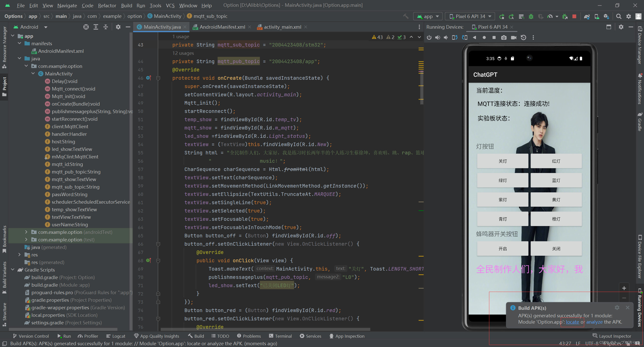Click the Search everywhere magnifier icon
This screenshot has height=347, width=644.
click(619, 16)
